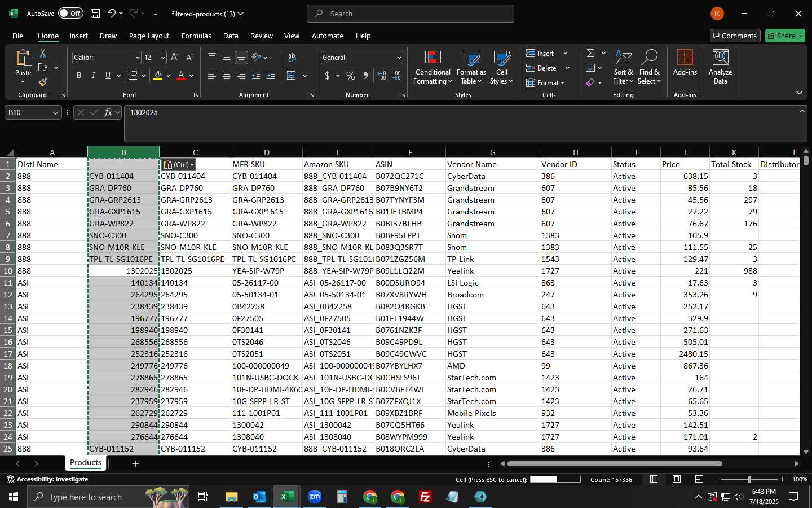The height and width of the screenshot is (508, 812).
Task: Click the Paste clipboard icon
Action: pyautogui.click(x=23, y=58)
